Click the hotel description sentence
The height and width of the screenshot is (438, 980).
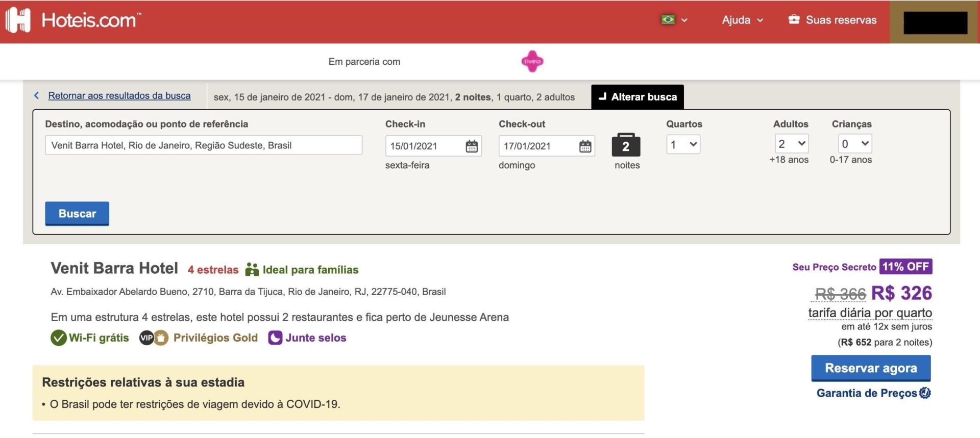(x=280, y=317)
